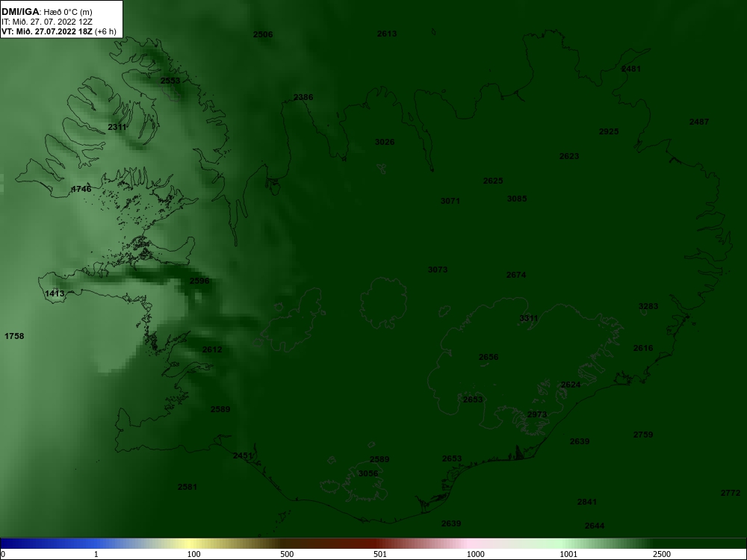Click the 3073 central highlands value
Viewport: 747px width, 560px height.
click(x=437, y=270)
